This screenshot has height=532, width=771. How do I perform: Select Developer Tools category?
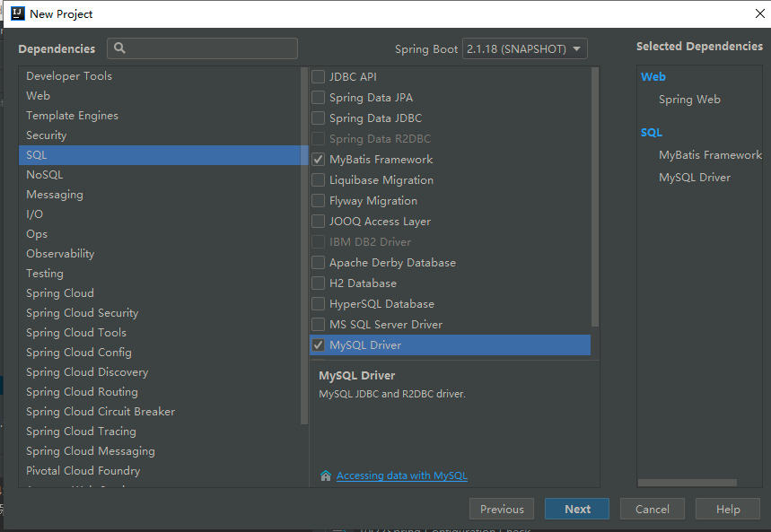(160, 76)
